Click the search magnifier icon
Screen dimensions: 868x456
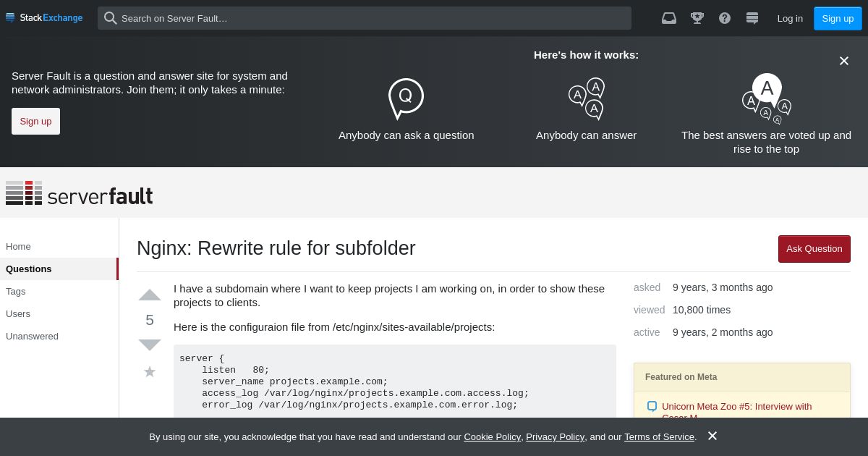click(110, 18)
